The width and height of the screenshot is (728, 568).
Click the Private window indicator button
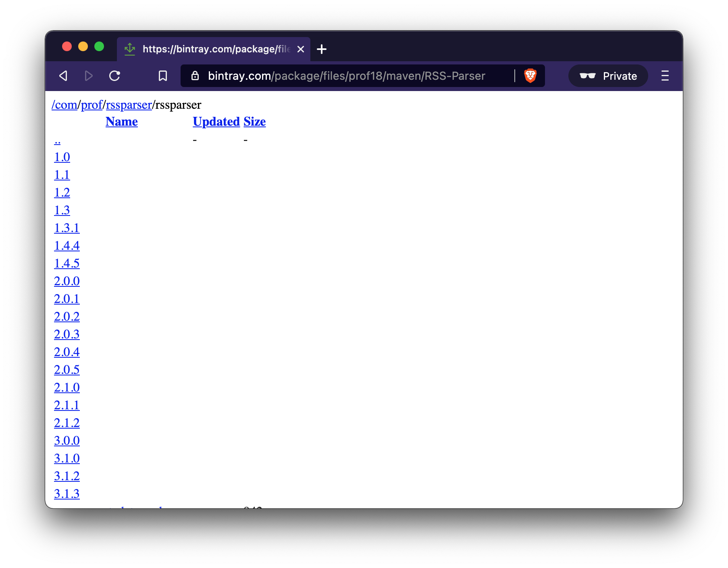pos(608,76)
